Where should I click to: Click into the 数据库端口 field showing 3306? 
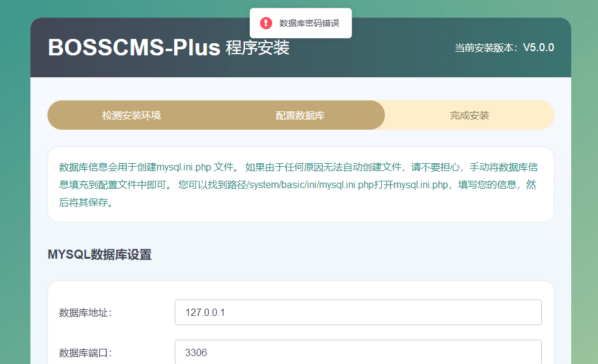[357, 352]
